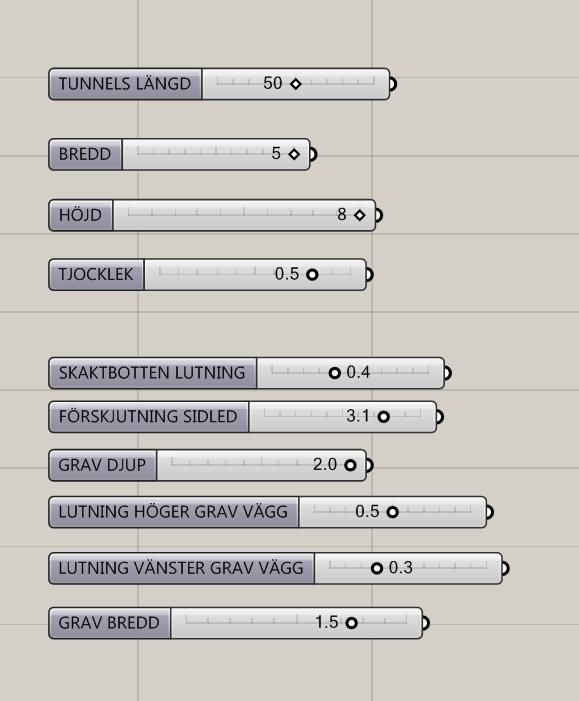Click the SKAKTBOTTEN LUTNING output connector
Image resolution: width=579 pixels, height=701 pixels.
pos(447,373)
